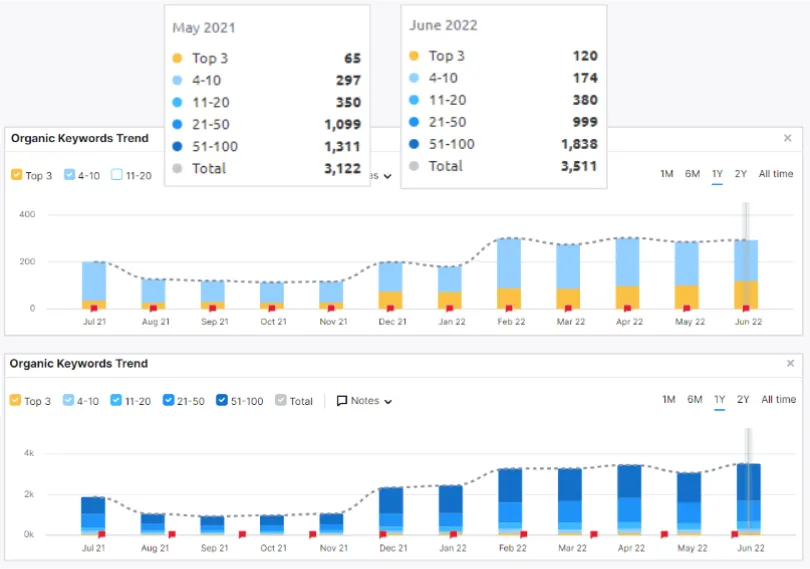
Task: Click Jun 22 bar in lower chart
Action: (x=749, y=499)
